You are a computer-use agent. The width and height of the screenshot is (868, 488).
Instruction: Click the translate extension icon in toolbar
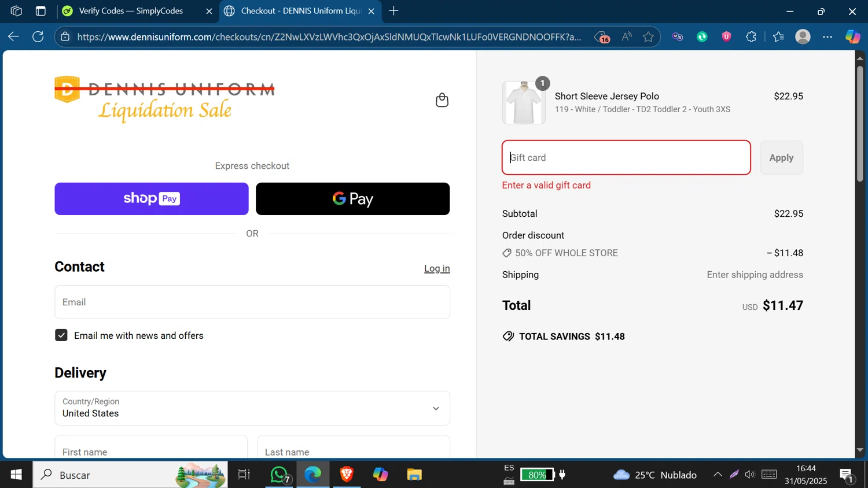(678, 36)
